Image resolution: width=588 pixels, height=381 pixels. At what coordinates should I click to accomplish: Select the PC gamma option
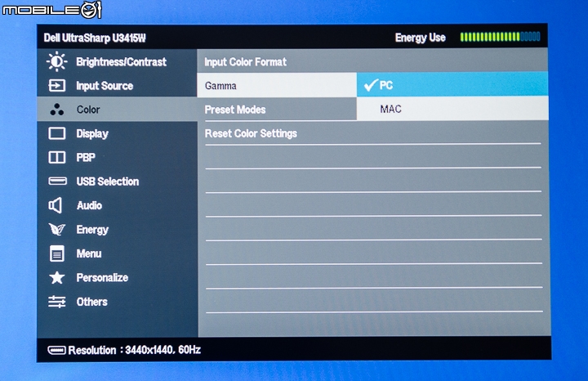coord(452,84)
